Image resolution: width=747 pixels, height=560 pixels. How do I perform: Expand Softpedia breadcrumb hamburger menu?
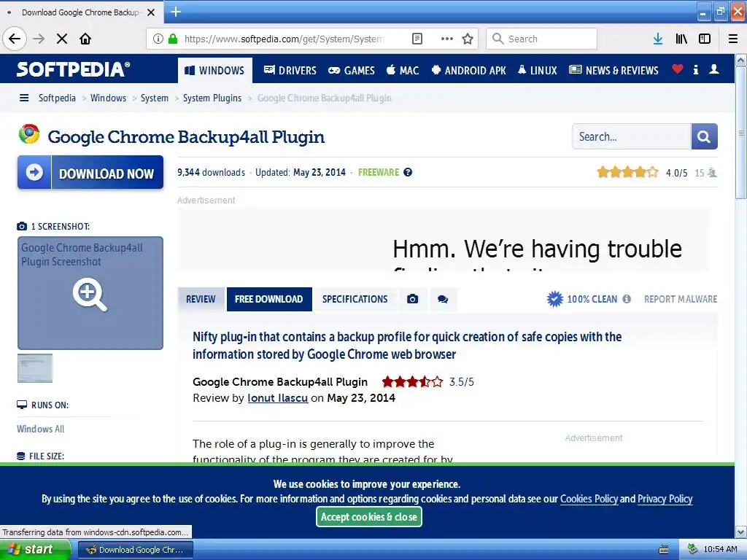(x=24, y=98)
